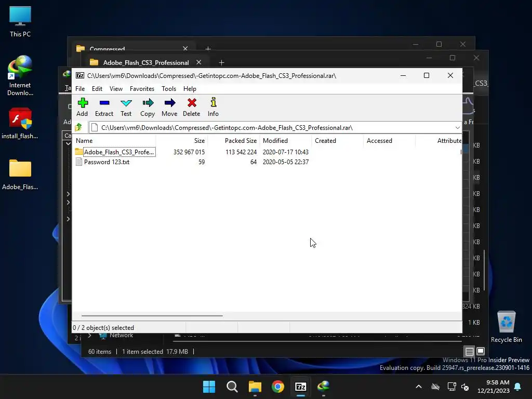532x399 pixels.
Task: Open the notification bell in the tray
Action: 518,387
